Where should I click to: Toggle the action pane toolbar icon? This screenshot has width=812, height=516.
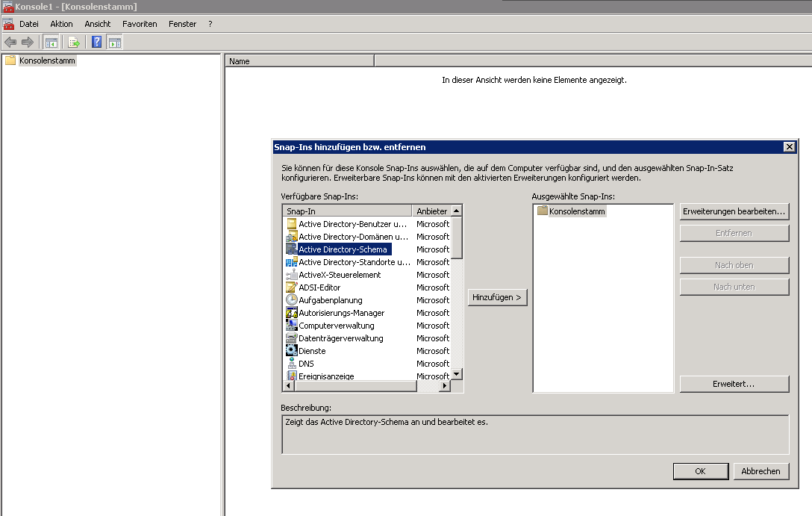pyautogui.click(x=114, y=42)
